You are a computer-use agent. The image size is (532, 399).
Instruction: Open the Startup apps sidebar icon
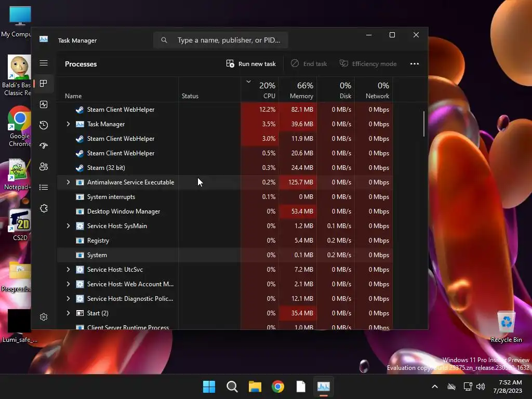[44, 146]
